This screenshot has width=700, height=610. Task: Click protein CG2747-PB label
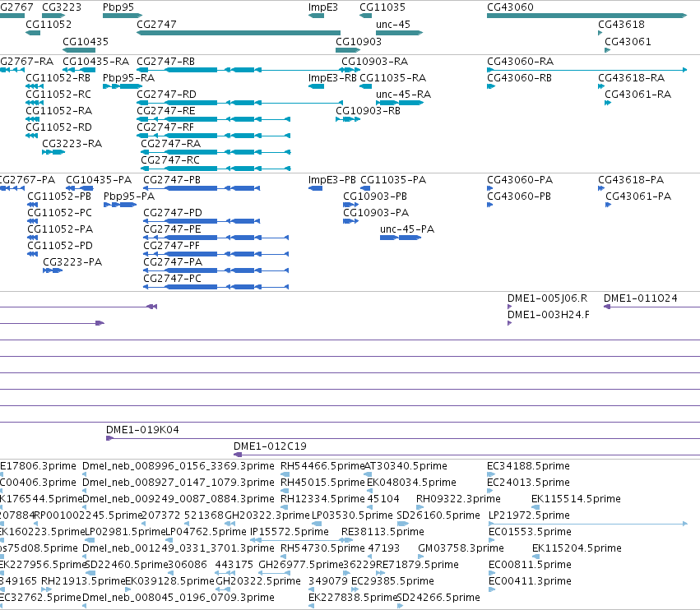point(172,180)
